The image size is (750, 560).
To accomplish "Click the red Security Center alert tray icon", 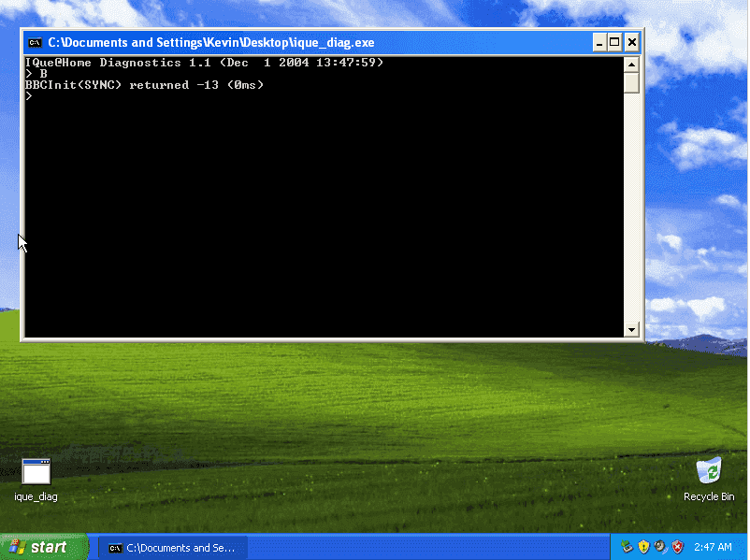I will [678, 547].
